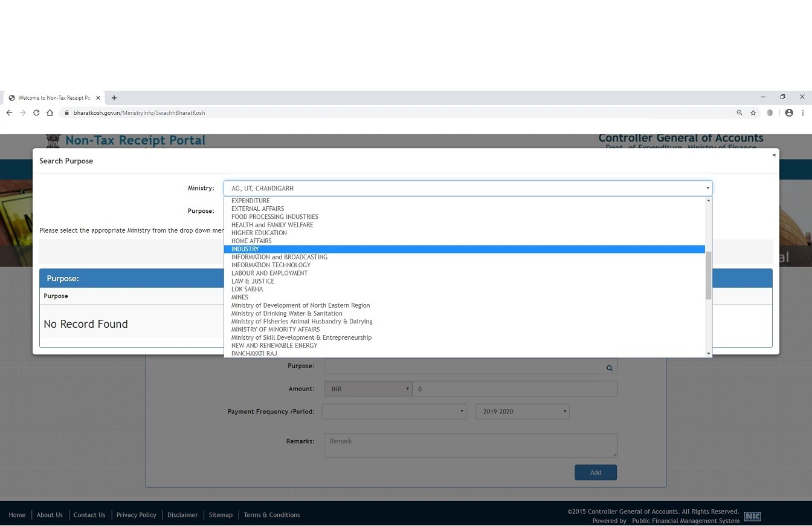
Task: Open the INR currency dropdown
Action: [367, 389]
